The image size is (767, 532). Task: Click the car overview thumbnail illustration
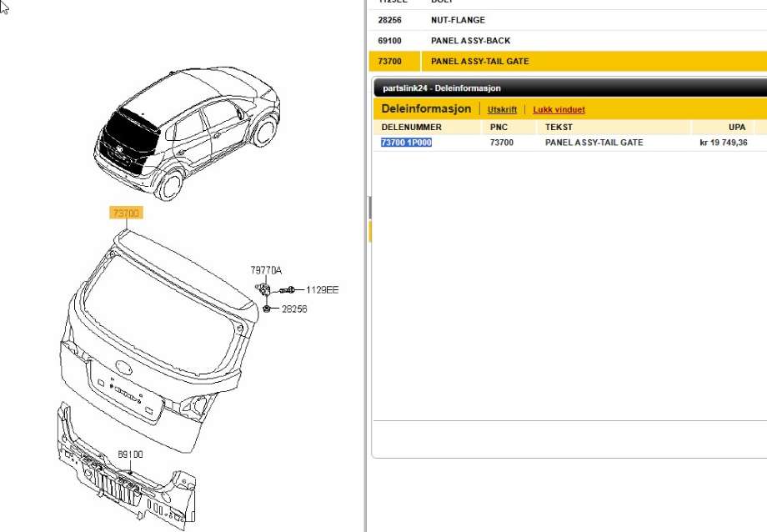pos(187,133)
